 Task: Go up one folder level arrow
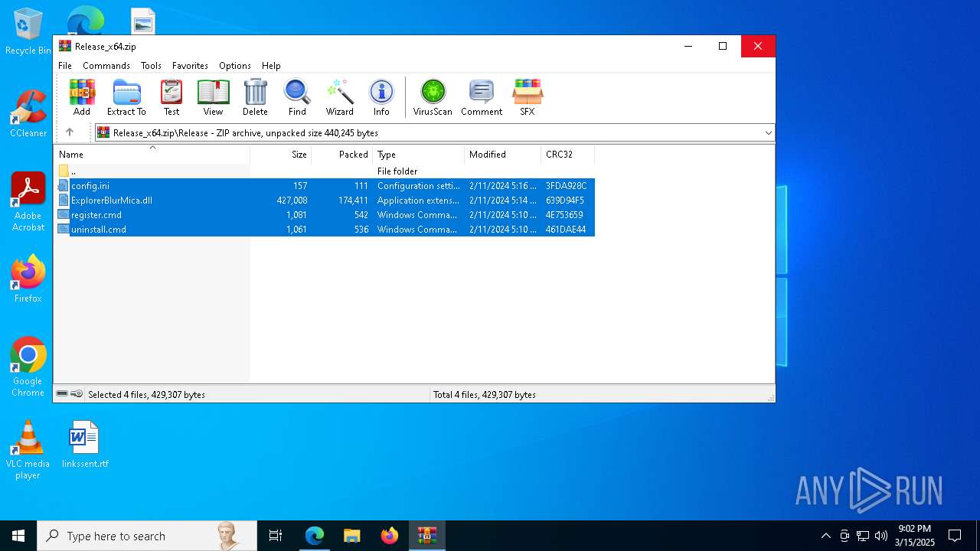tap(70, 132)
